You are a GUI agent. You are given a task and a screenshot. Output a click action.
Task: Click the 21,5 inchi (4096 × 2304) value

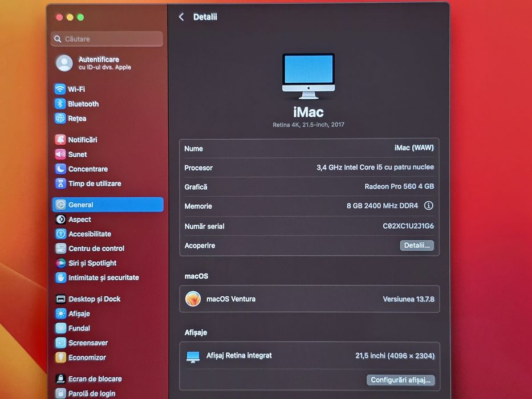coord(395,356)
